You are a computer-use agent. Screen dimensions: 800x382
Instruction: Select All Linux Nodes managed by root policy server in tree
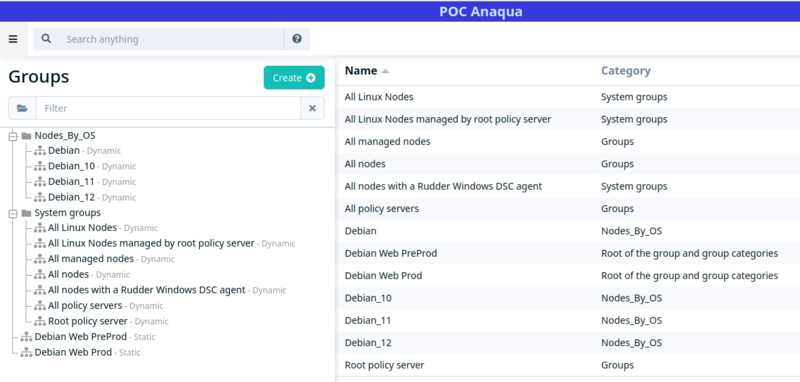click(x=151, y=243)
